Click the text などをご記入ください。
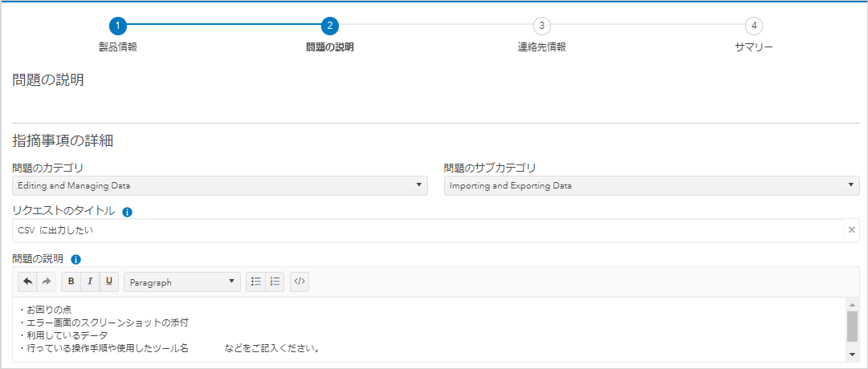This screenshot has height=369, width=868. 274,349
